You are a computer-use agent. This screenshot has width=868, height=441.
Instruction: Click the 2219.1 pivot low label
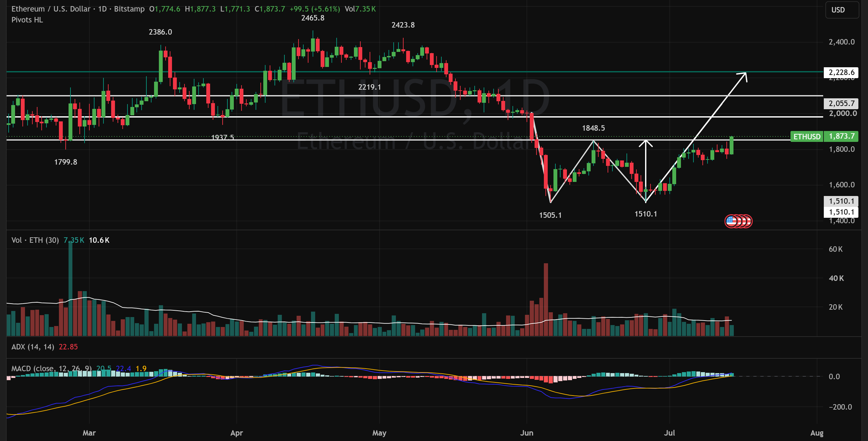coord(370,87)
